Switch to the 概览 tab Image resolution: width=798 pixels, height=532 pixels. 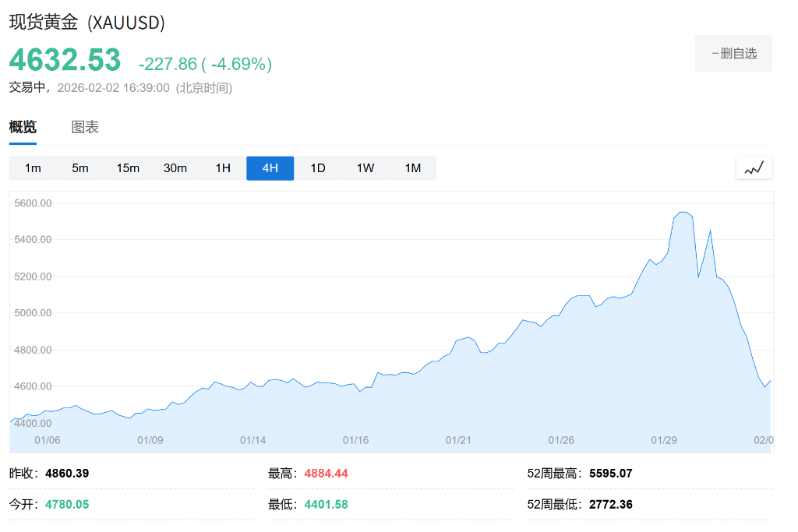point(23,128)
